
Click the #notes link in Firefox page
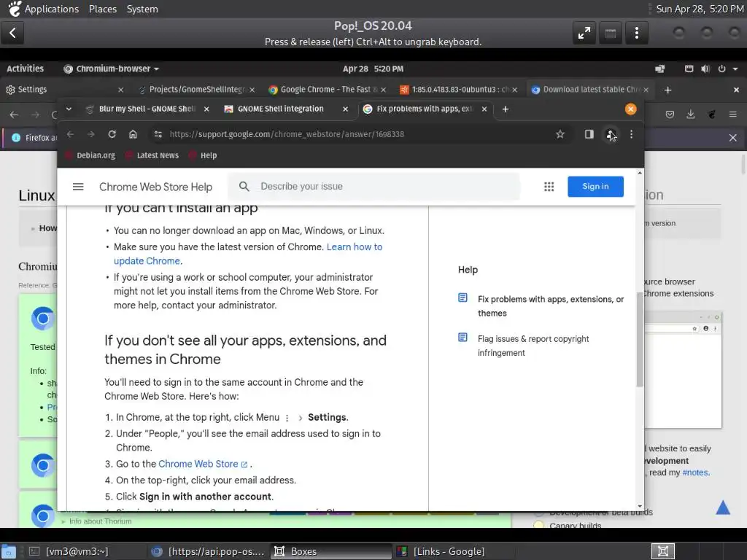point(695,472)
